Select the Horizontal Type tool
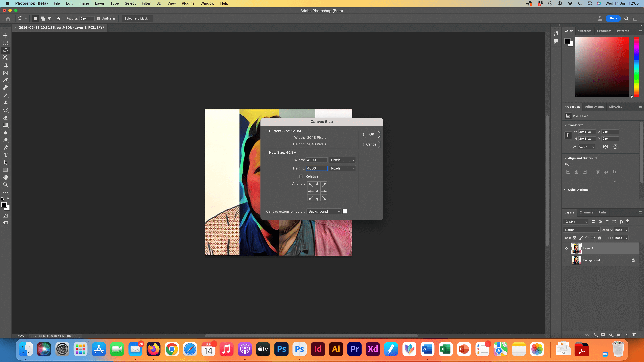 pyautogui.click(x=5, y=155)
